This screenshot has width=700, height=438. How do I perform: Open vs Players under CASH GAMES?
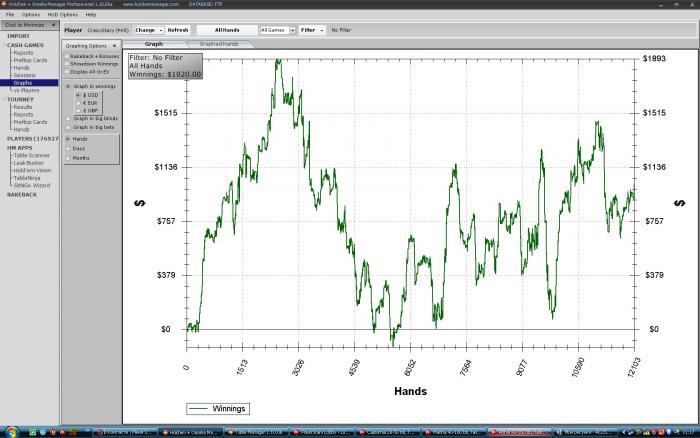pos(26,90)
